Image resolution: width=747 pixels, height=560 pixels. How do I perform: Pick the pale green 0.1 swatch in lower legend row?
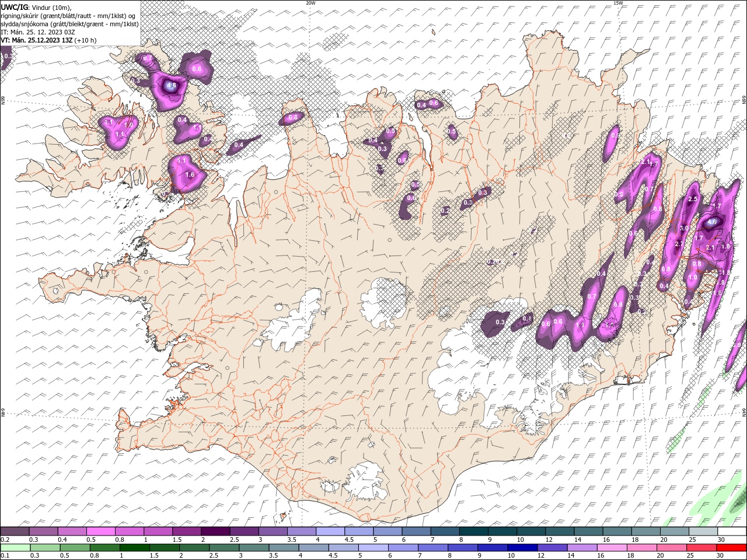coord(15,548)
